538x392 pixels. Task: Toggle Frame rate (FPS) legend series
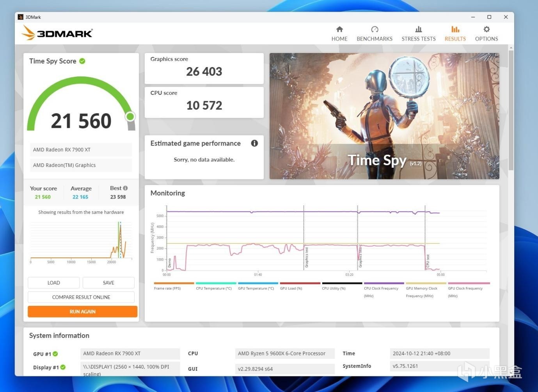[174, 286]
